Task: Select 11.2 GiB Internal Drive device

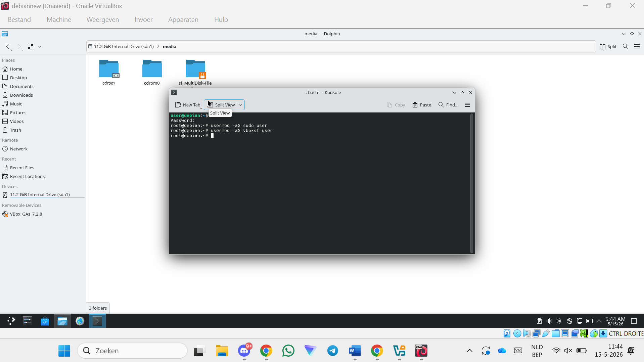Action: click(x=40, y=194)
